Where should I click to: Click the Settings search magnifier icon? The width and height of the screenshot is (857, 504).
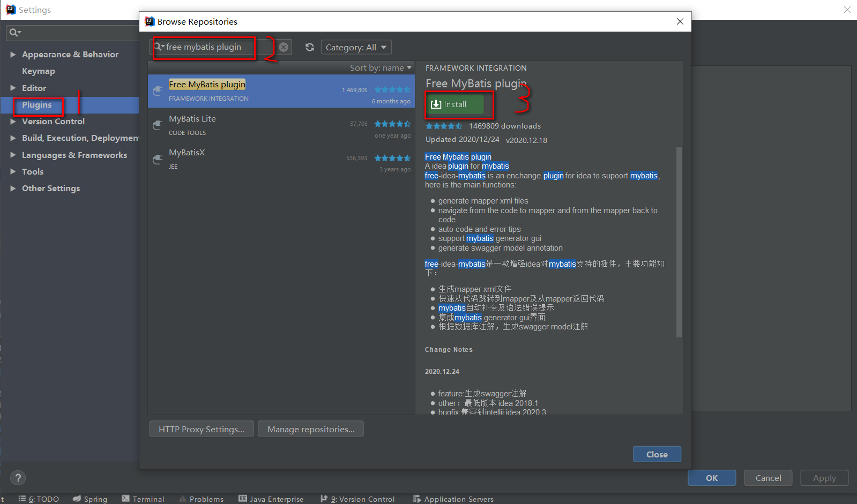coord(15,33)
